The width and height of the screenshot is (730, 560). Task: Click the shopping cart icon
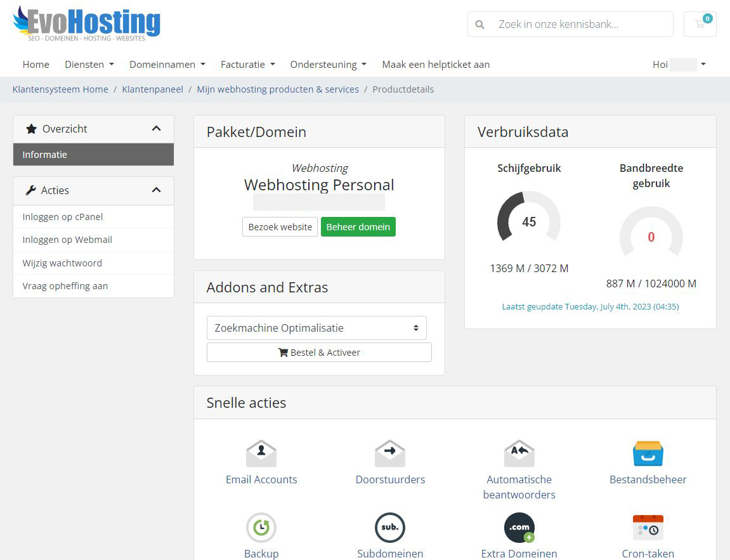[x=700, y=24]
